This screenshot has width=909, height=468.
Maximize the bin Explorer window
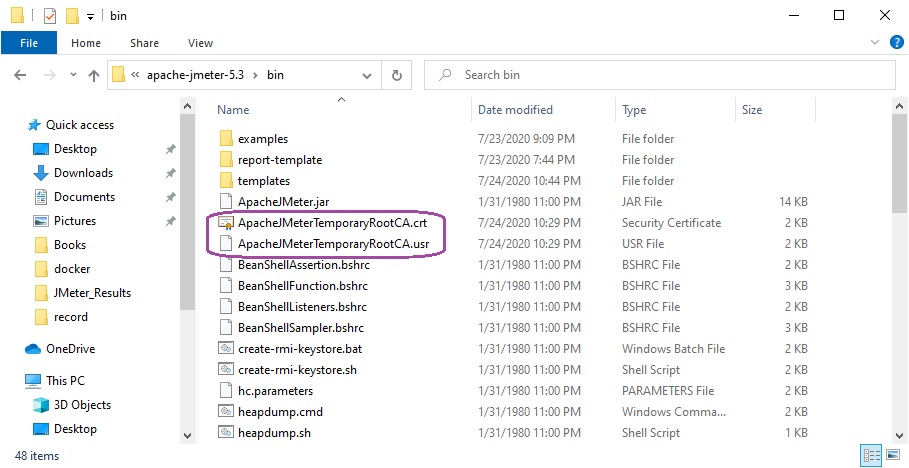pos(839,16)
